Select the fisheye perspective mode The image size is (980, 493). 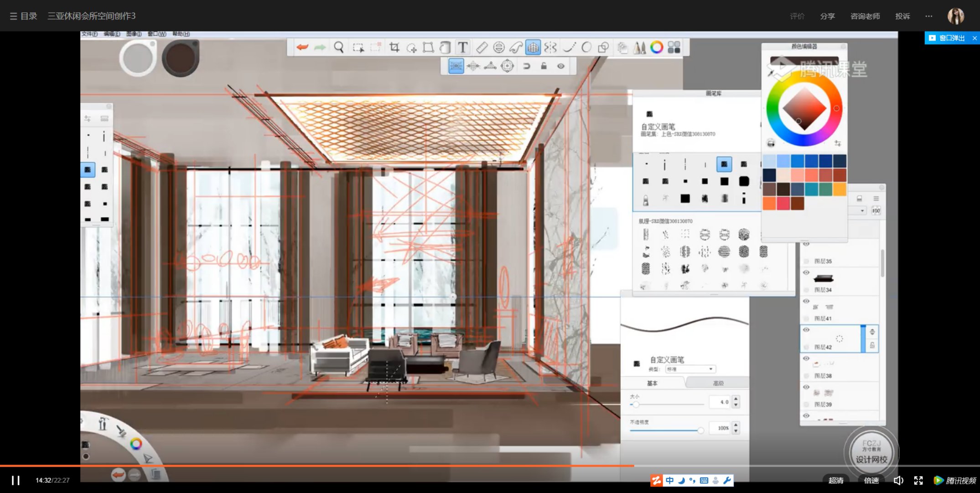[x=507, y=66]
